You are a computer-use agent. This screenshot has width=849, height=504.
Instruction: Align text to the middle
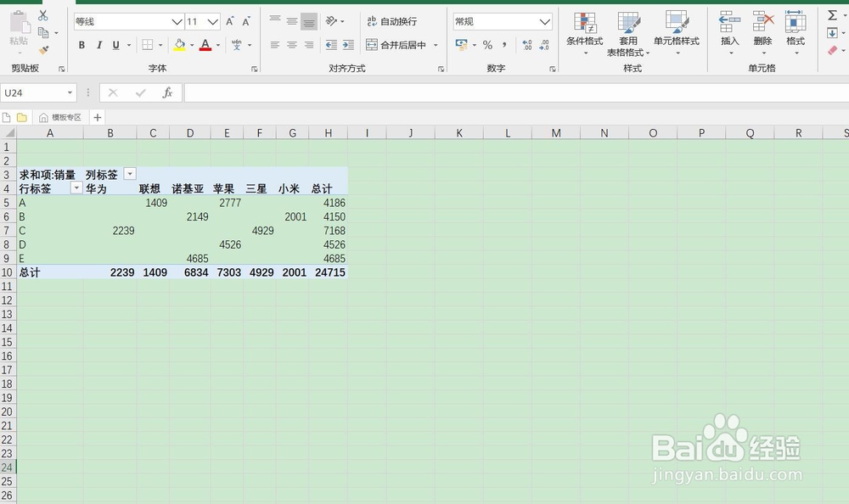(x=292, y=20)
